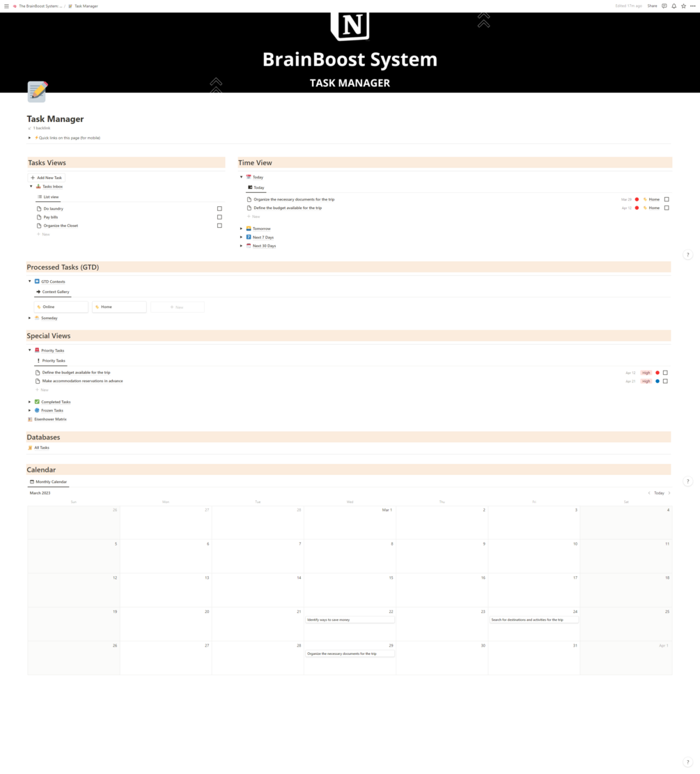
Task: Click the Next 7 Days icon
Action: (x=249, y=237)
